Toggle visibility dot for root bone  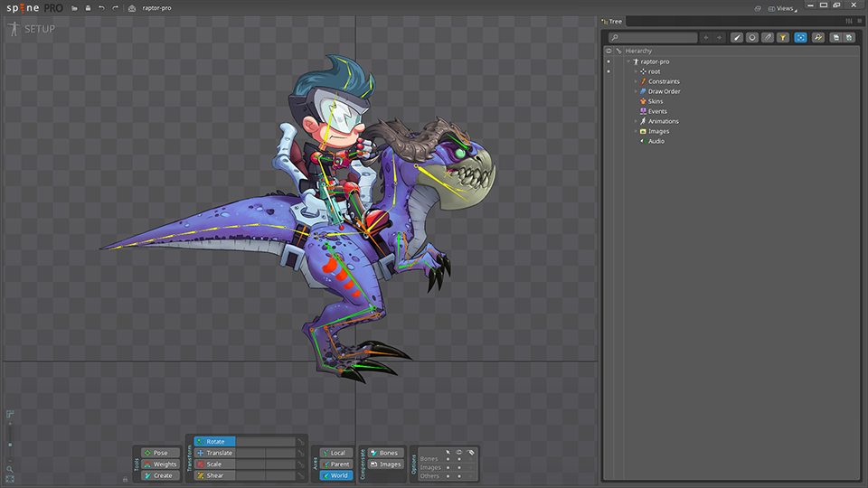point(609,71)
